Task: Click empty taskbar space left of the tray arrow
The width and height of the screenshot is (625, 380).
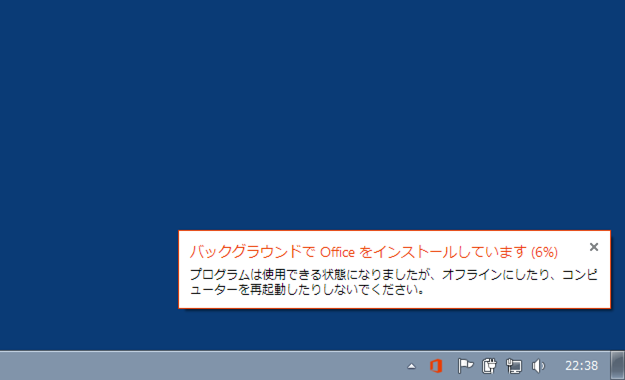Action: point(199,366)
